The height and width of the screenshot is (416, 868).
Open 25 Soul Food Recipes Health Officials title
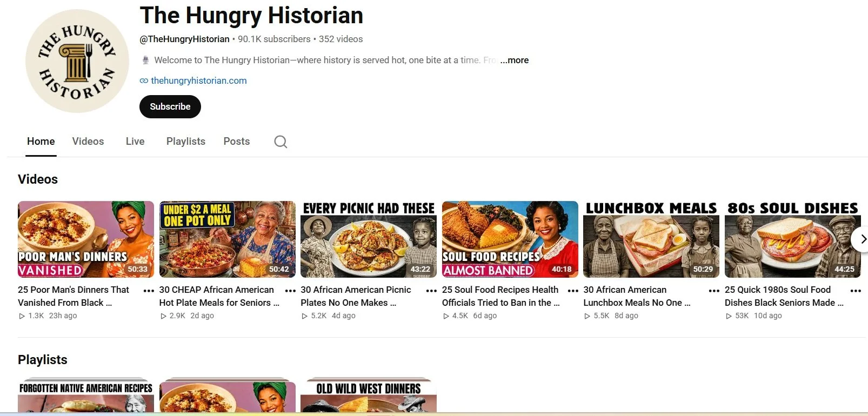[x=500, y=296]
